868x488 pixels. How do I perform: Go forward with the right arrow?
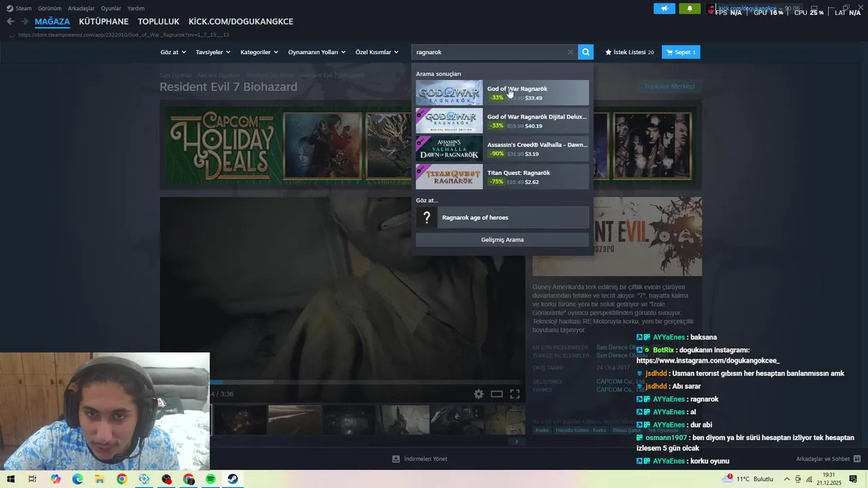click(24, 22)
